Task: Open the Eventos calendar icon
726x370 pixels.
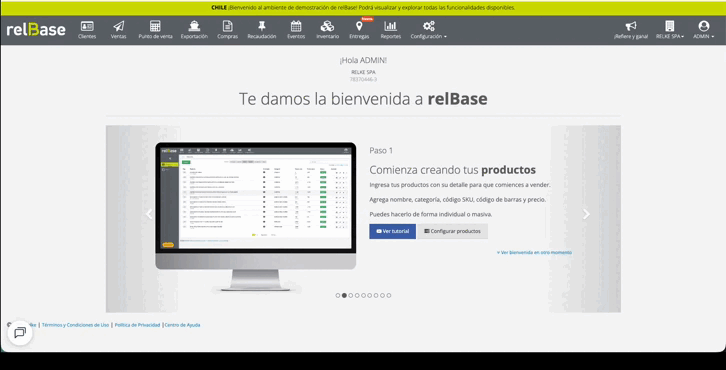Action: tap(296, 26)
